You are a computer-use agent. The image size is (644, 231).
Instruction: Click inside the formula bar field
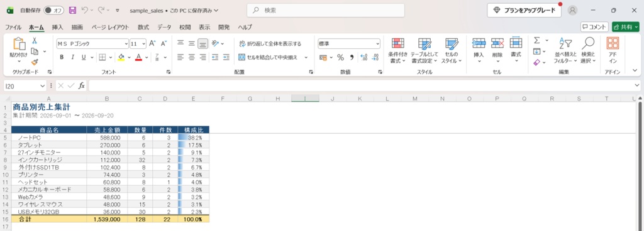(x=360, y=85)
